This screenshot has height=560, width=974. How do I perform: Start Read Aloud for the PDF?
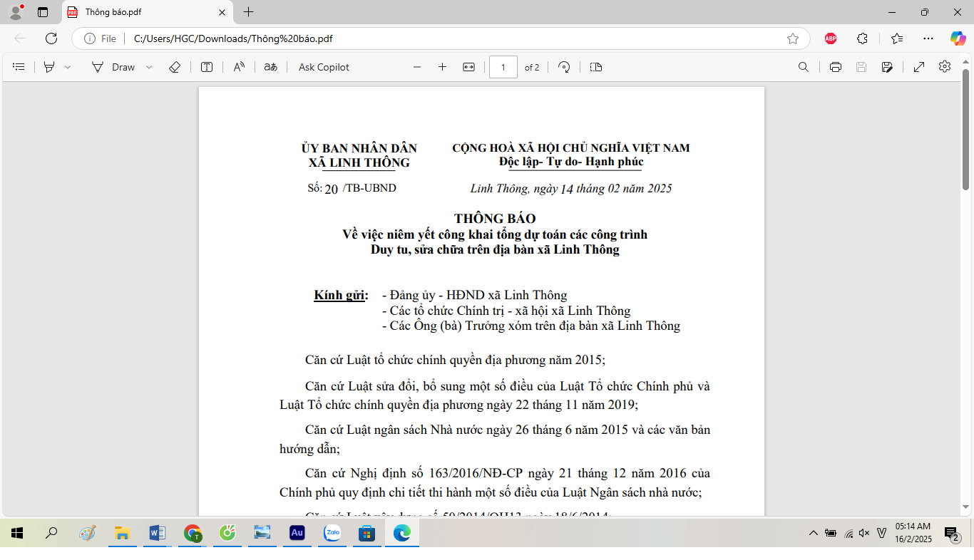point(239,67)
